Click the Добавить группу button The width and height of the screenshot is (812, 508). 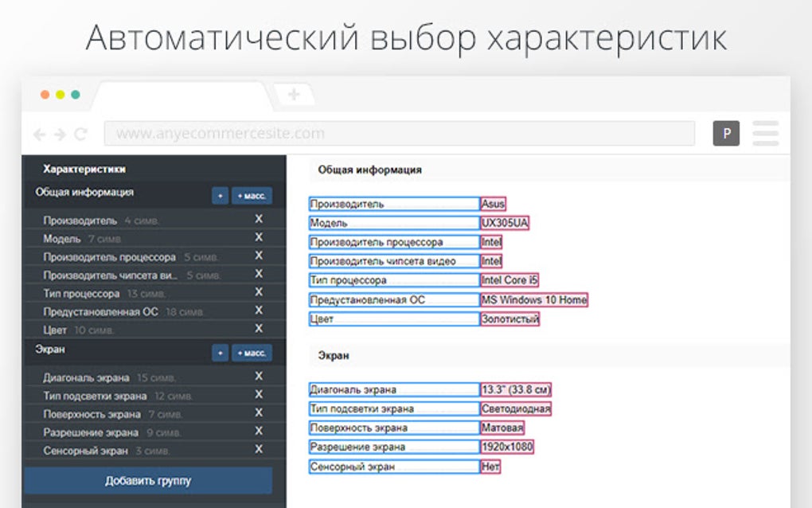[148, 481]
